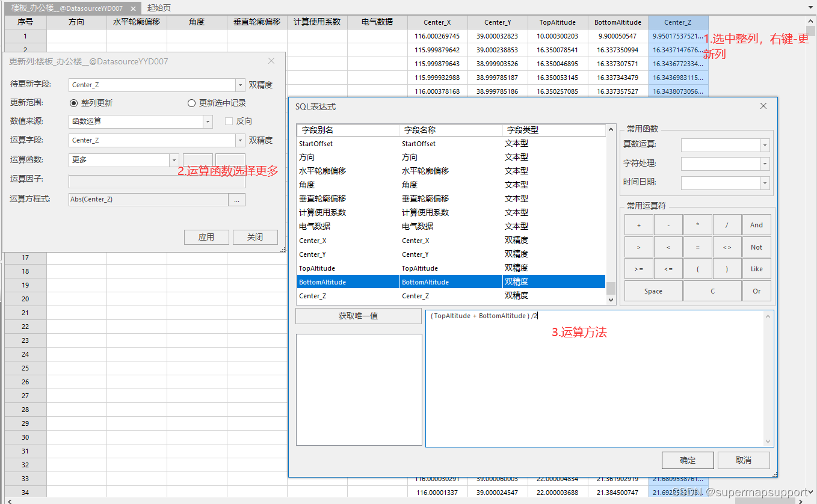Image resolution: width=817 pixels, height=504 pixels.
Task: Click the * multiplication operator button
Action: coord(697,224)
